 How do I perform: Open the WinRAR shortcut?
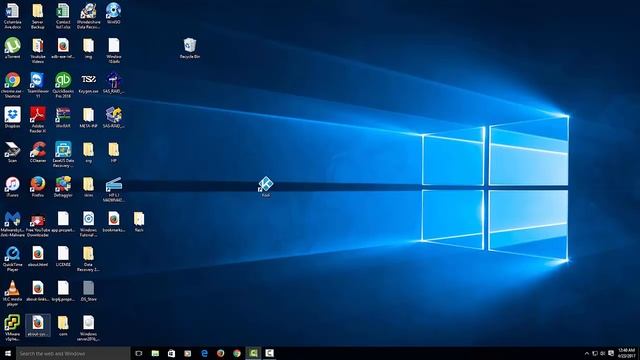coord(63,118)
